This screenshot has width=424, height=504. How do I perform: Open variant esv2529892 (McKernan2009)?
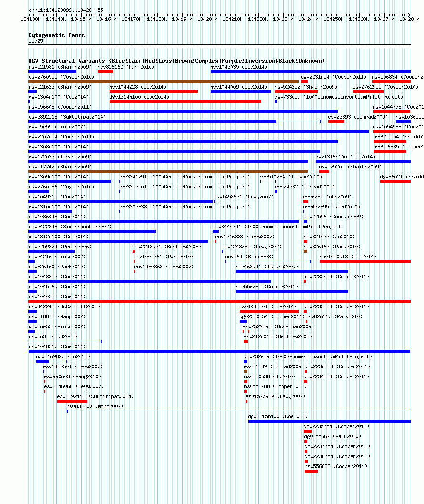click(278, 326)
